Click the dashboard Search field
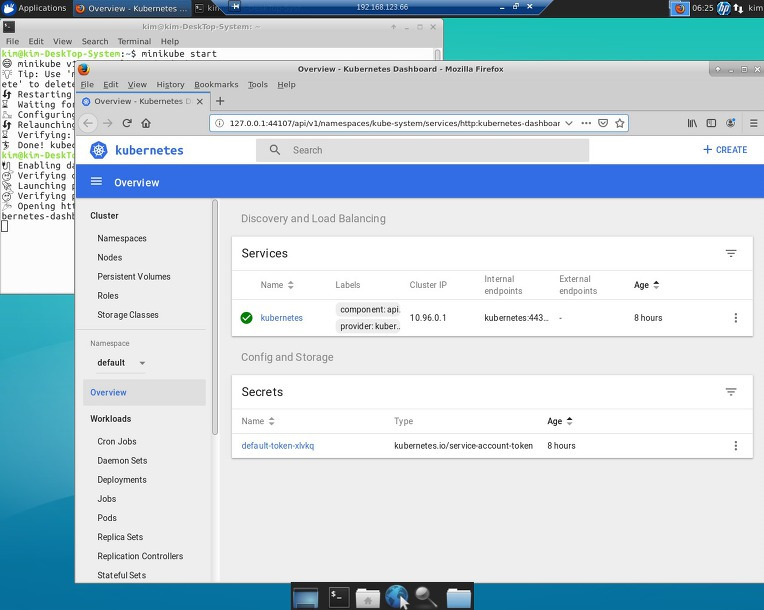The image size is (764, 610). pos(422,150)
